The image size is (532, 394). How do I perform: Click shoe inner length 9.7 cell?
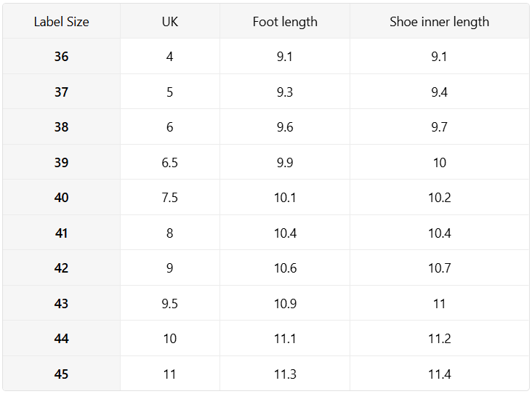click(x=439, y=127)
